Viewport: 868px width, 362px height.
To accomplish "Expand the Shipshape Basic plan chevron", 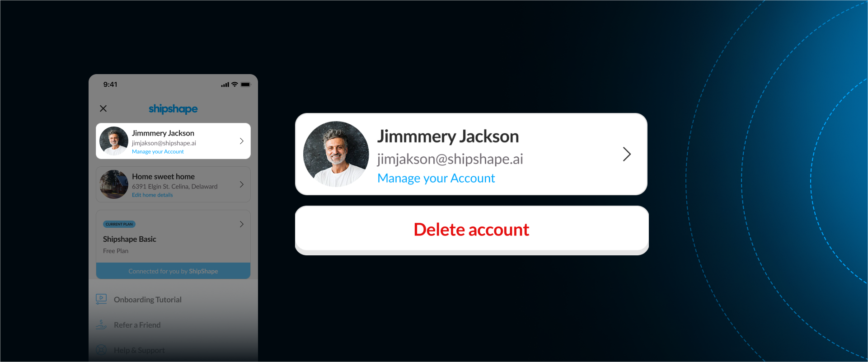I will pyautogui.click(x=242, y=224).
